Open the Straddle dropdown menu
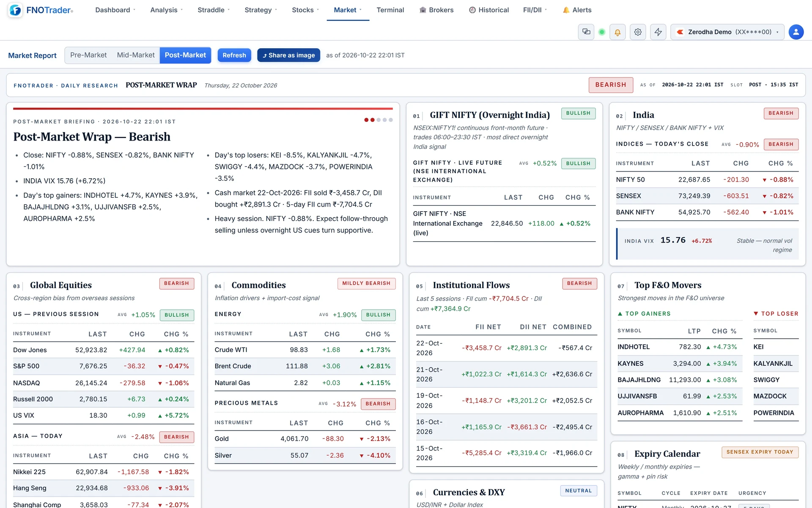 214,10
